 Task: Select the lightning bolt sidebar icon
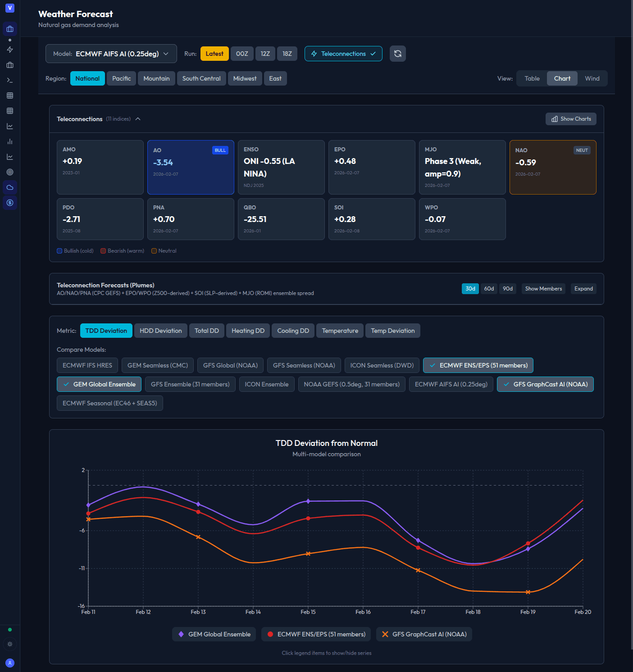[x=10, y=50]
